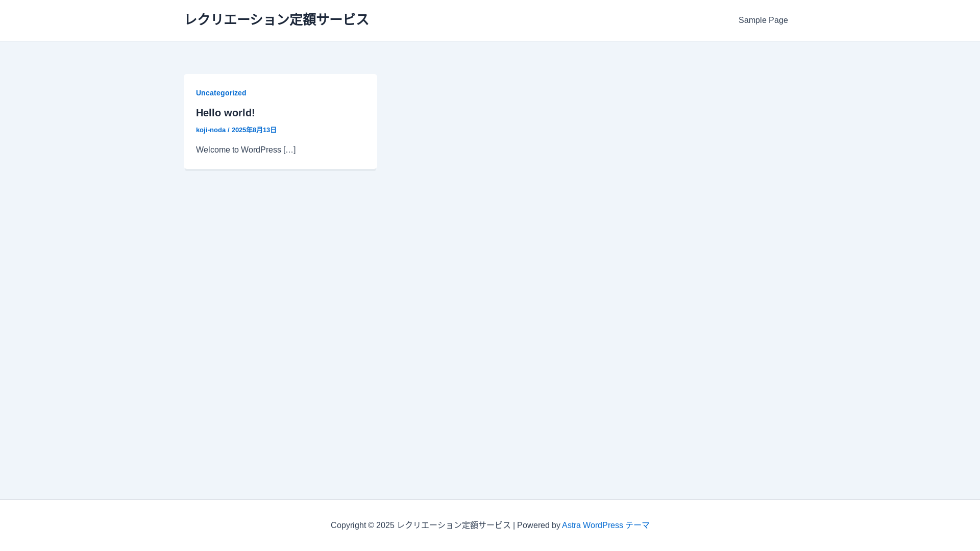View author koji-noda's posts
980x551 pixels.
click(211, 130)
